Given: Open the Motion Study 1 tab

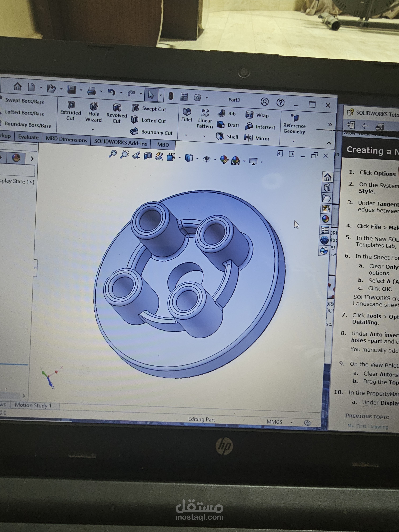Looking at the screenshot, I should pyautogui.click(x=33, y=406).
